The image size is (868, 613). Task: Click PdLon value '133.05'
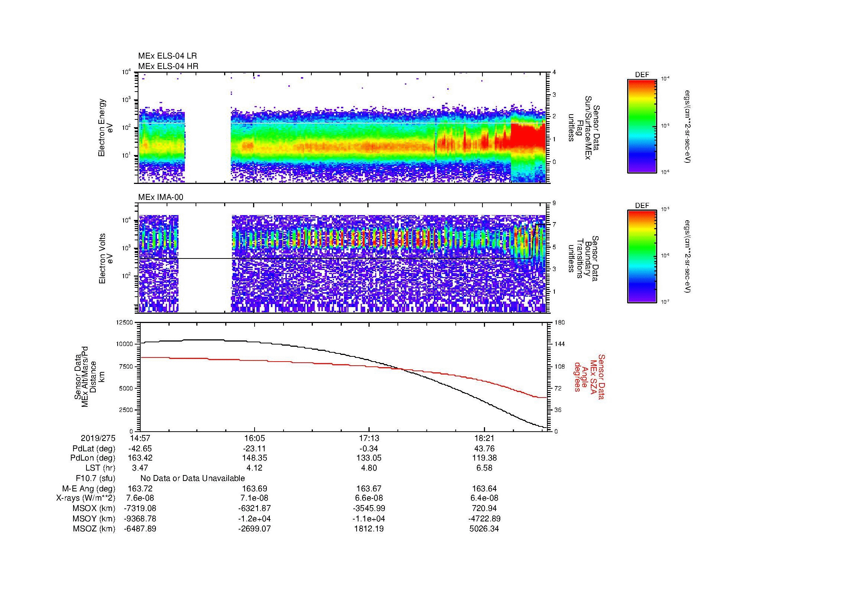coord(369,458)
